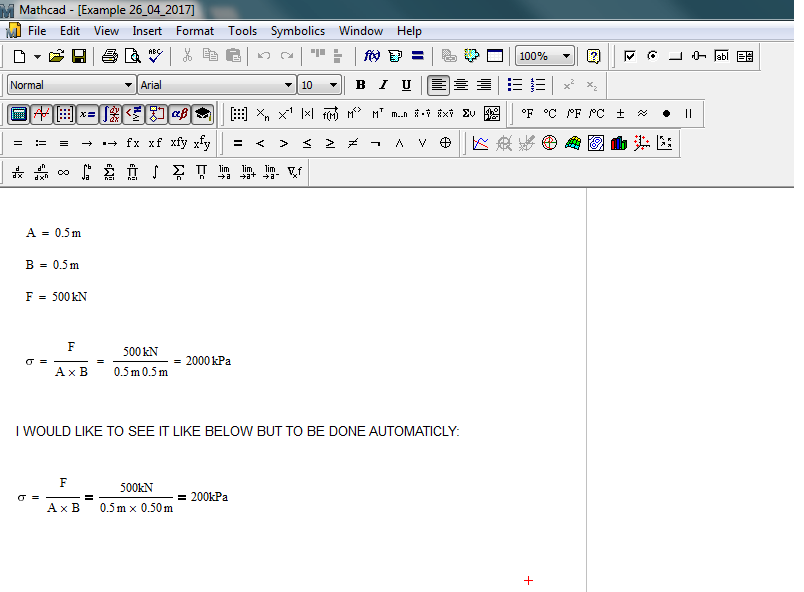Insert a surface plot icon
Screen dimensions: 804x592
coord(572,143)
